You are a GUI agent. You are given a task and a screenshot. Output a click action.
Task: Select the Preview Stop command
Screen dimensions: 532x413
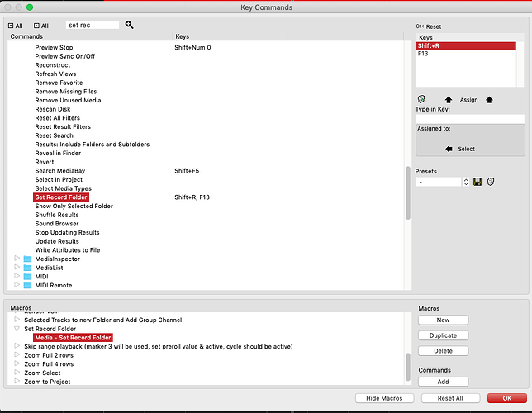pos(54,48)
